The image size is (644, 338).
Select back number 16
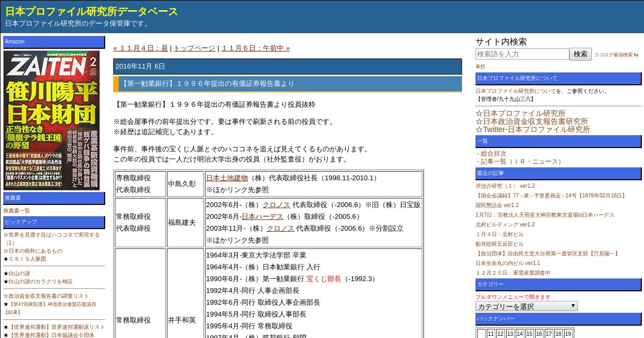[539, 334]
